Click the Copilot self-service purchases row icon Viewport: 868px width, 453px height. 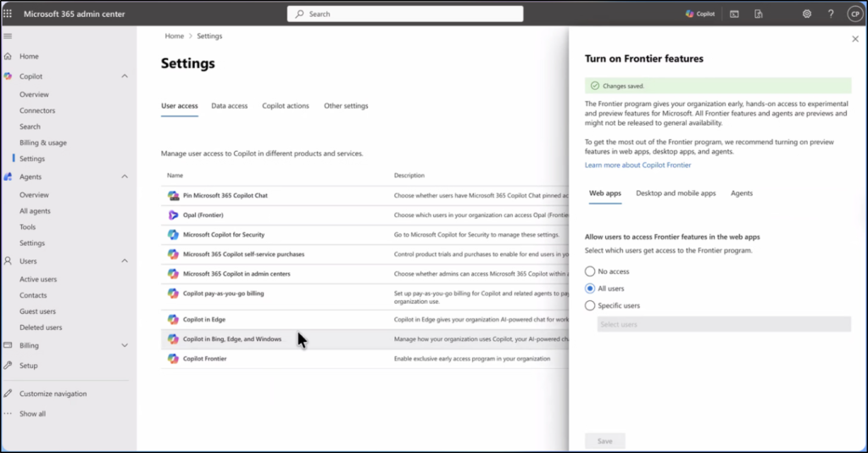[x=173, y=254]
